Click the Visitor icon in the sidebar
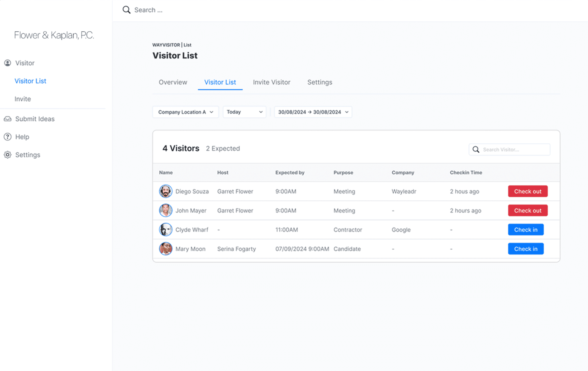588x371 pixels. 8,63
